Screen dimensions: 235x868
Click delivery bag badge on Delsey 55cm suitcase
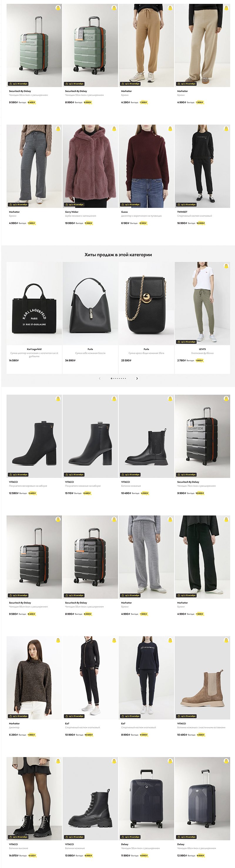[130, 837]
